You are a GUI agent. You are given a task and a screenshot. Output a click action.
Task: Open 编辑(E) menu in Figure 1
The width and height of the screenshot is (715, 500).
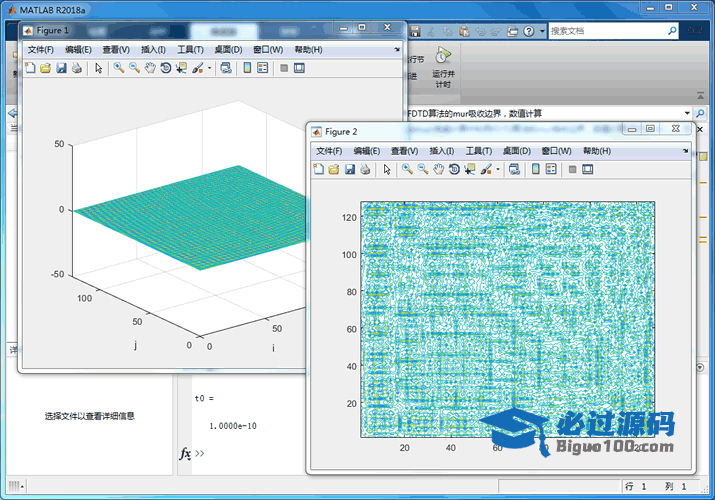point(78,50)
